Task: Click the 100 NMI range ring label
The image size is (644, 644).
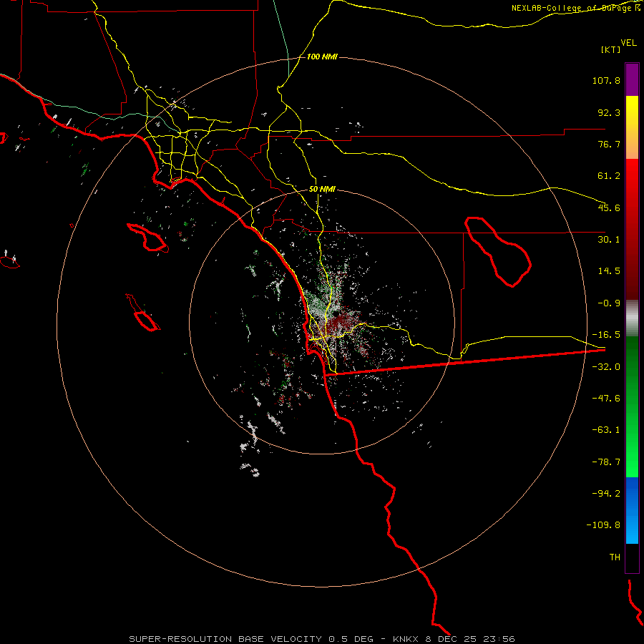Action: click(322, 57)
